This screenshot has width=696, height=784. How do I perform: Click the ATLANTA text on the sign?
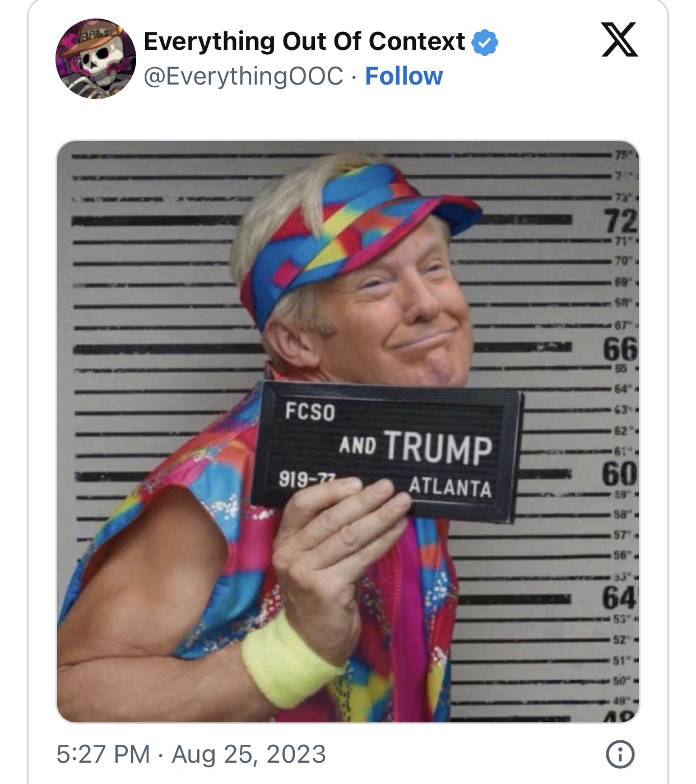(x=450, y=487)
